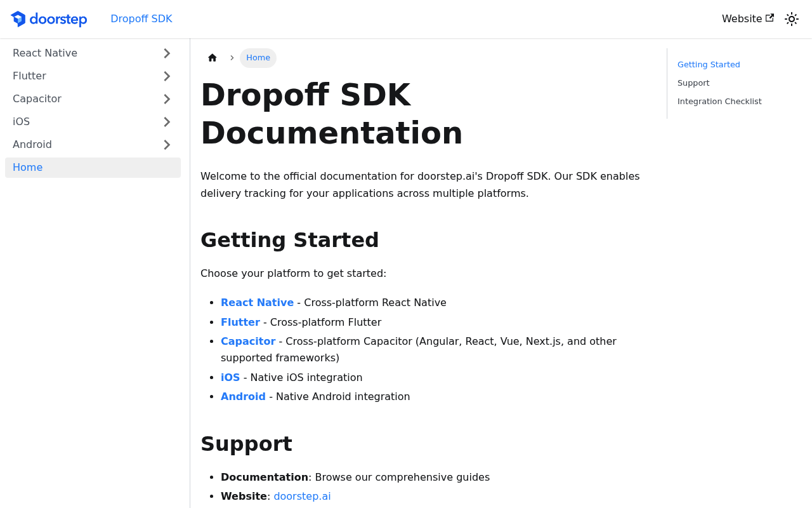Expand the iOS sidebar category
This screenshot has height=508, width=812.
click(167, 122)
